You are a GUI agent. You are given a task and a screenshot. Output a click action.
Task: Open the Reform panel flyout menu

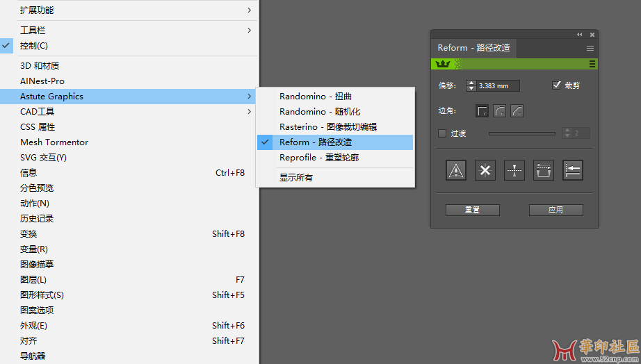[590, 48]
